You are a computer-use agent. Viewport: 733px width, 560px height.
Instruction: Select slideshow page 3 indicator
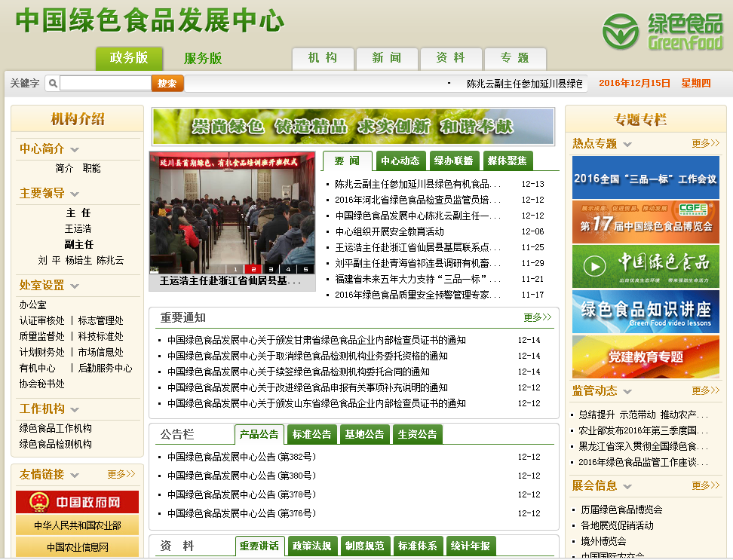point(271,269)
